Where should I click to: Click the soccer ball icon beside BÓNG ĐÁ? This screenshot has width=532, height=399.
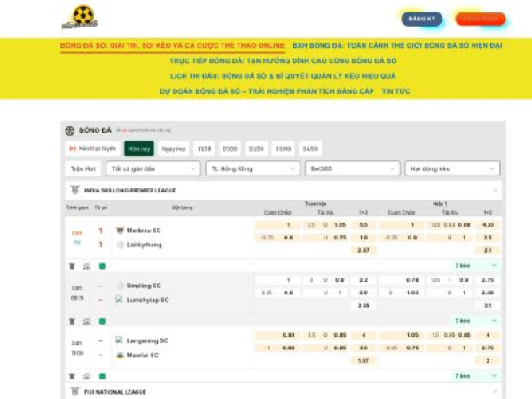pos(70,130)
